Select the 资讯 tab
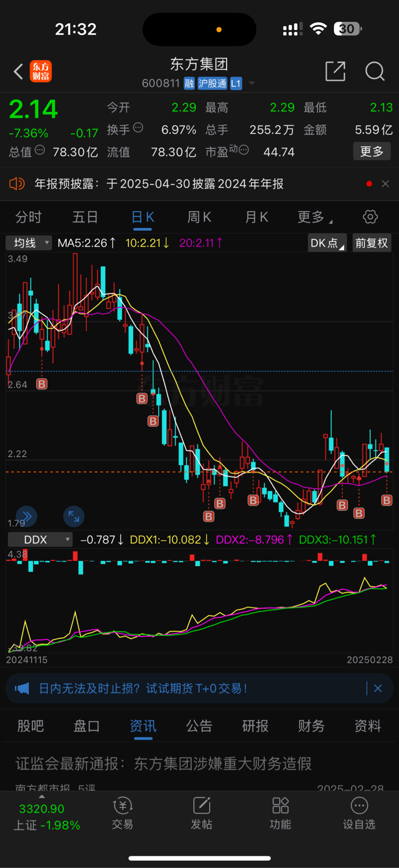399x868 pixels. [x=143, y=726]
